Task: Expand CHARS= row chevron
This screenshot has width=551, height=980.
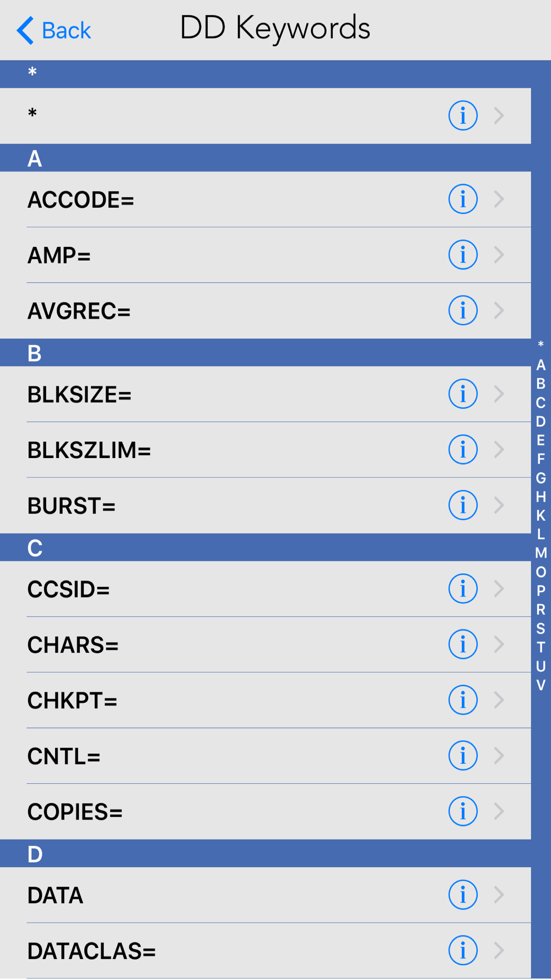Action: coord(499,644)
